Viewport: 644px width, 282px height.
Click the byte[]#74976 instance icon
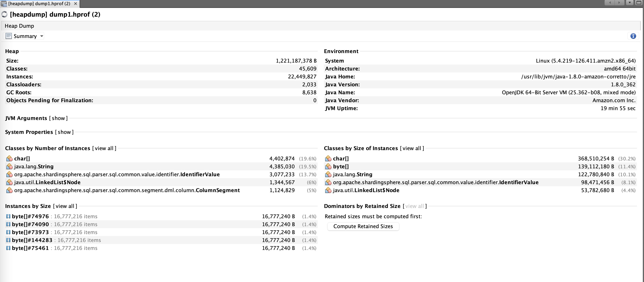[8, 216]
